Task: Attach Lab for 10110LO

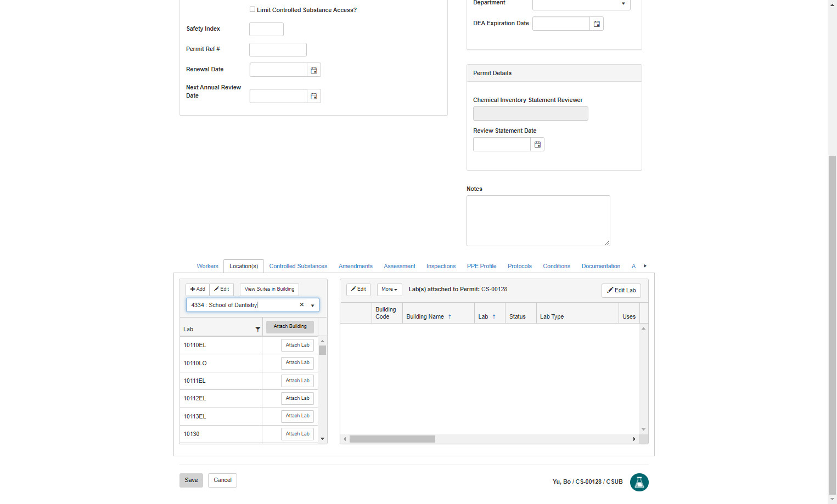Action: [x=297, y=363]
